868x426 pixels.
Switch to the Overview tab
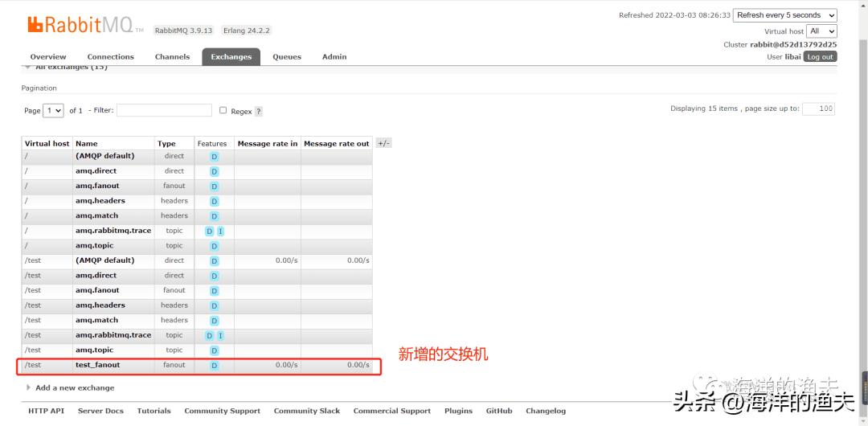(48, 56)
